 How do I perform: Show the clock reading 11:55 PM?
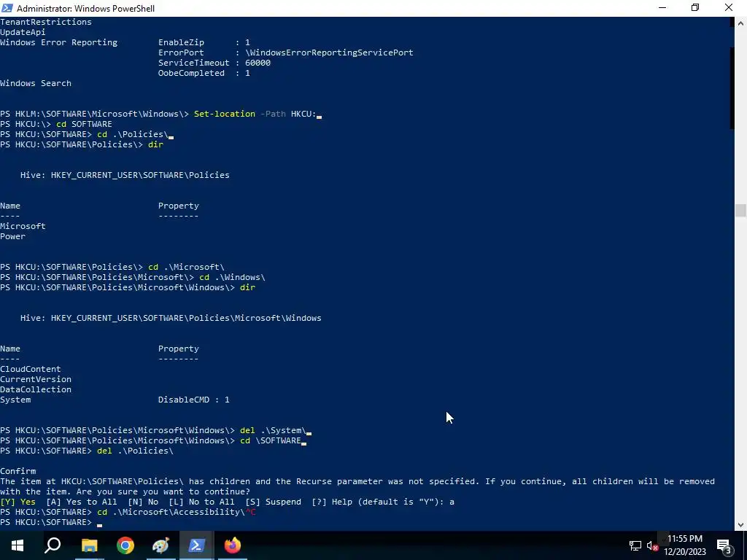tap(685, 539)
